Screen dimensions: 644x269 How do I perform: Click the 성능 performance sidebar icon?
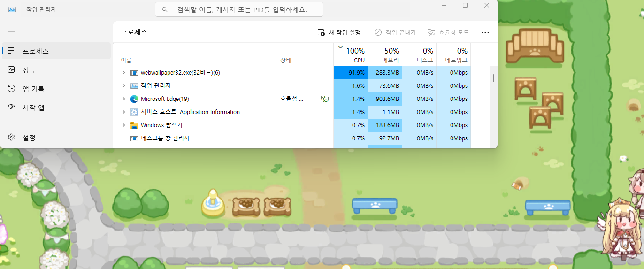[x=12, y=69]
